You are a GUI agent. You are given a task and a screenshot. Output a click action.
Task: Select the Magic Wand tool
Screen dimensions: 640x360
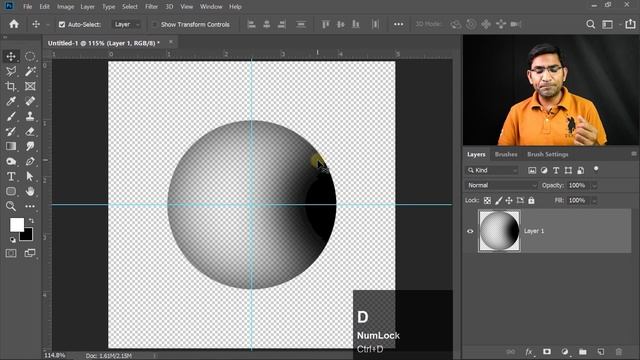point(30,71)
